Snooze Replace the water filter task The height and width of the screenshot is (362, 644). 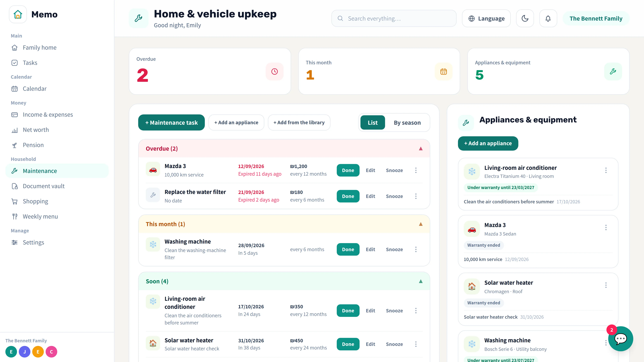394,196
